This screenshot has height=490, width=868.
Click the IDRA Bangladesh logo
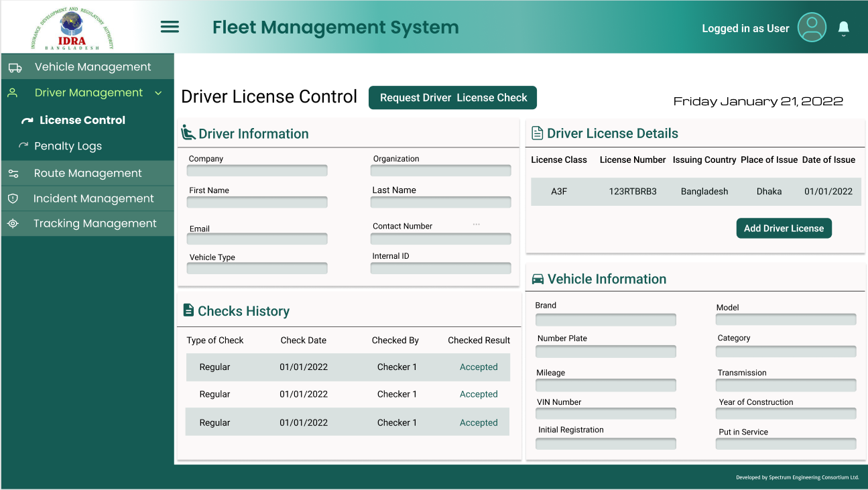pyautogui.click(x=72, y=28)
